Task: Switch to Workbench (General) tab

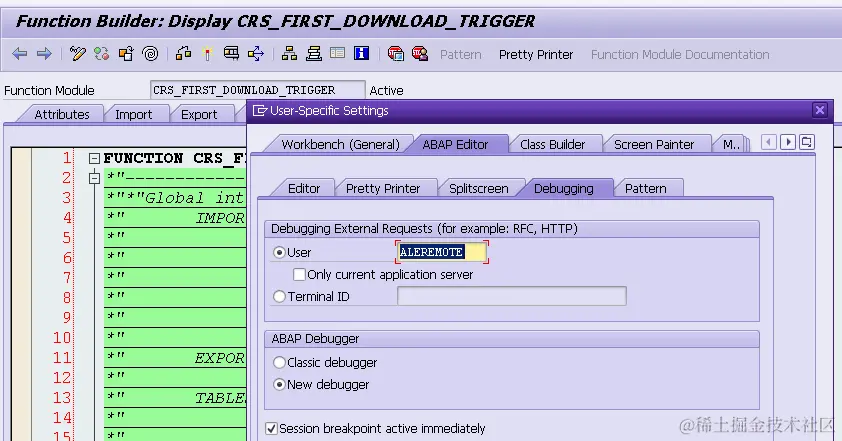Action: click(x=340, y=144)
